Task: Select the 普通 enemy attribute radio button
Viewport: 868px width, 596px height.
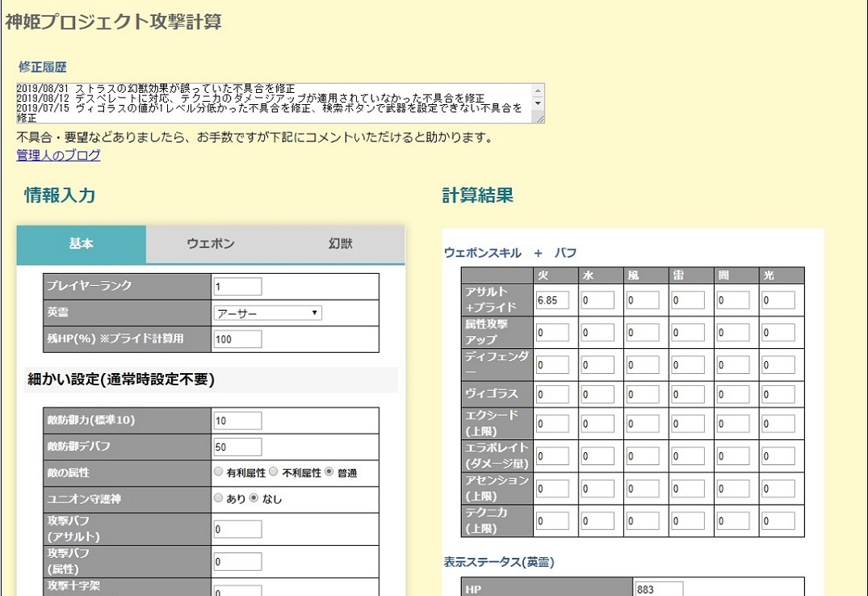Action: tap(329, 472)
